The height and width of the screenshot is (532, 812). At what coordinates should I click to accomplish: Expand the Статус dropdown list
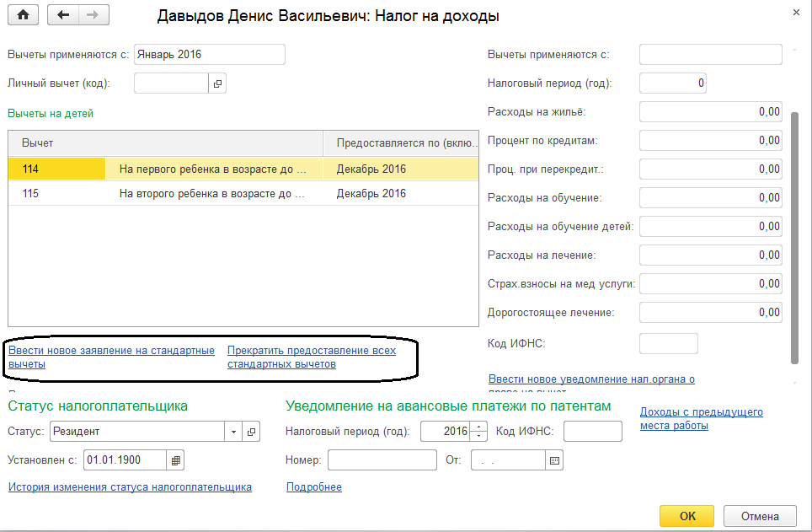pyautogui.click(x=232, y=432)
